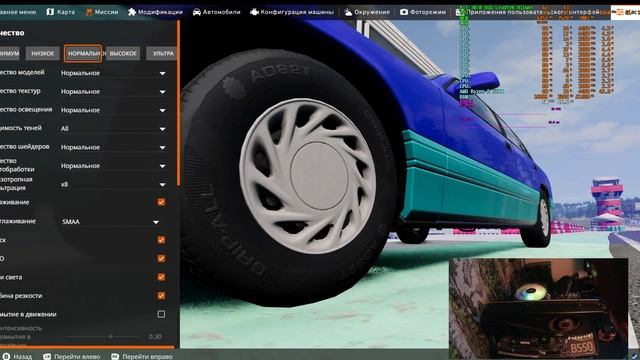
Task: Select the НОРМАЛЬНОЕ quality preset
Action: (83, 53)
